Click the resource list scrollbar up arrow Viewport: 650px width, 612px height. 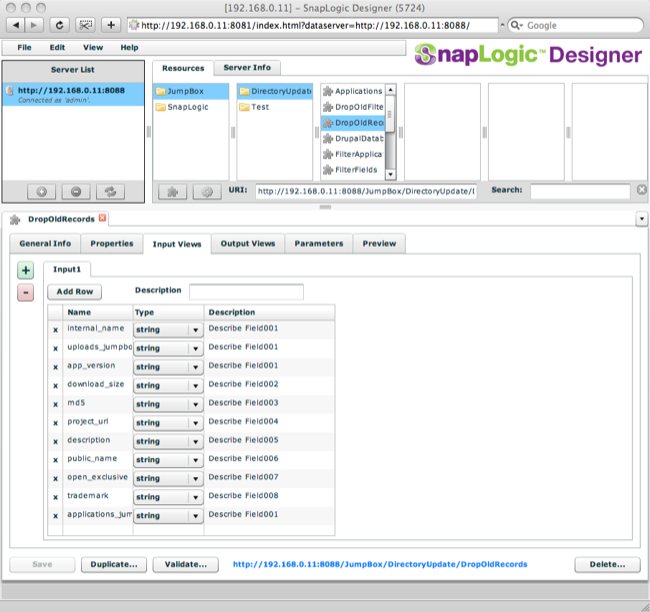pos(390,90)
